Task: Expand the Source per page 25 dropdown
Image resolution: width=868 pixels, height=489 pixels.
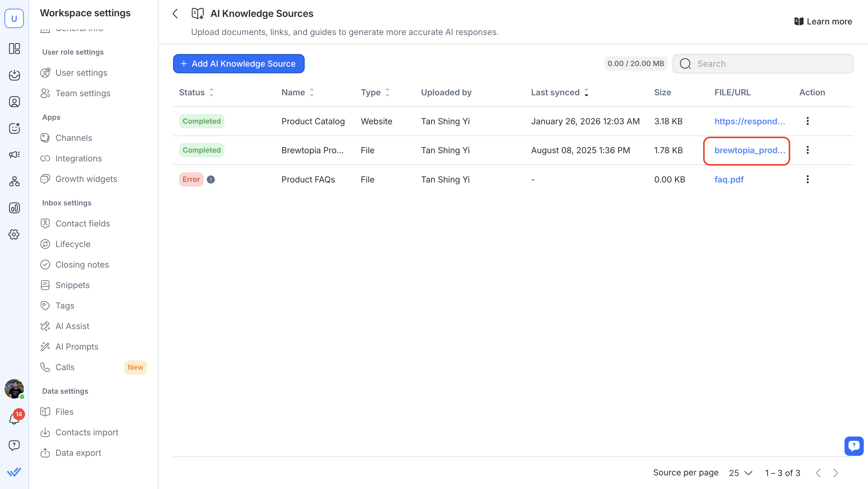Action: tap(741, 473)
